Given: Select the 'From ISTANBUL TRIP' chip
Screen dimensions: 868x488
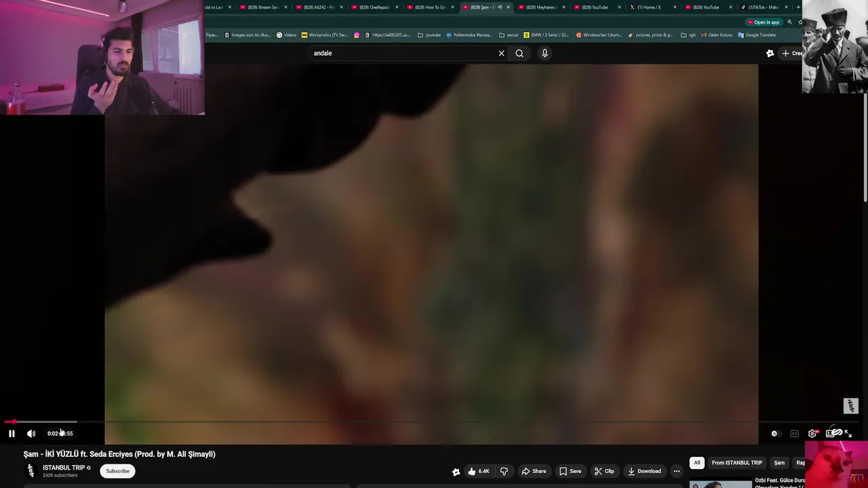Looking at the screenshot, I should click(737, 463).
